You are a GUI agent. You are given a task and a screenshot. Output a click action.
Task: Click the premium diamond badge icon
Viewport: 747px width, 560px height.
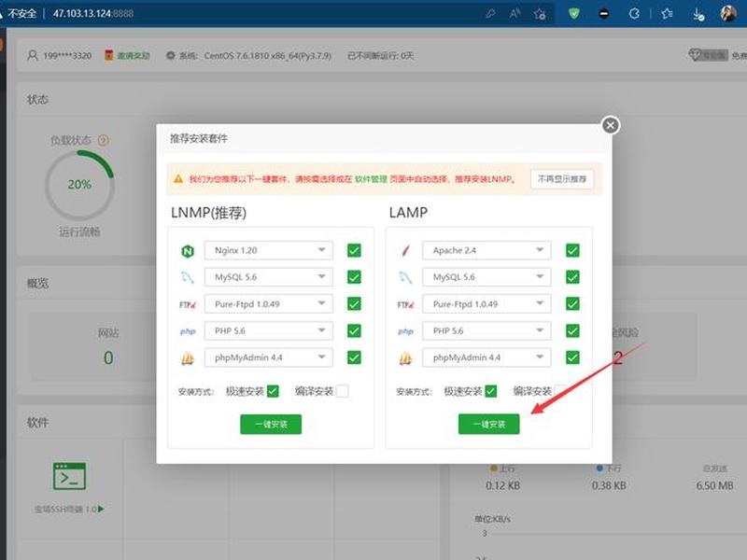tap(695, 55)
